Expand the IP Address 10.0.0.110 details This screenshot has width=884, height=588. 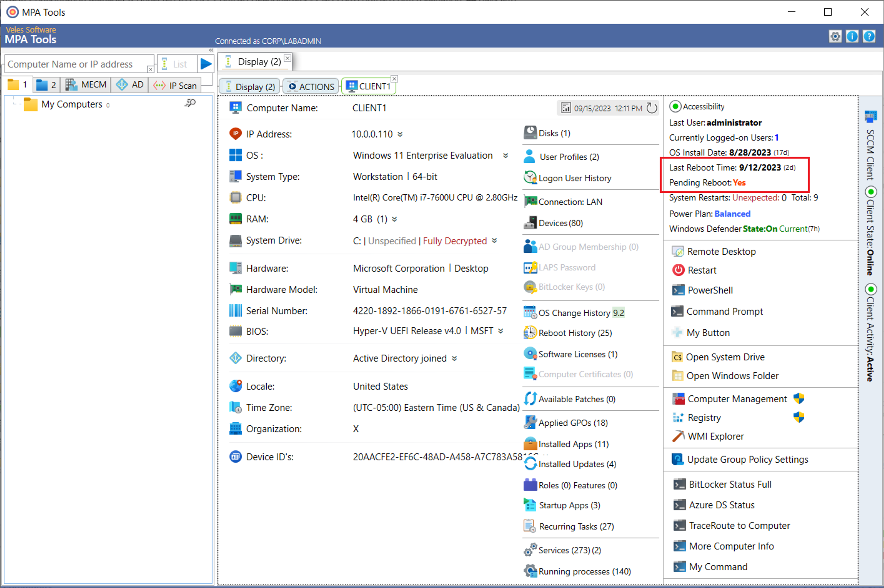[x=400, y=134]
